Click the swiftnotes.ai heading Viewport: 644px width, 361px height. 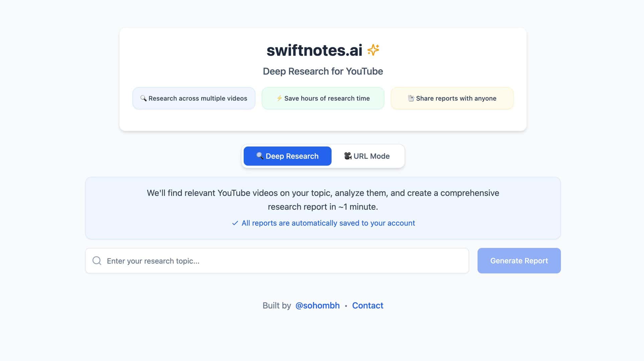point(314,49)
